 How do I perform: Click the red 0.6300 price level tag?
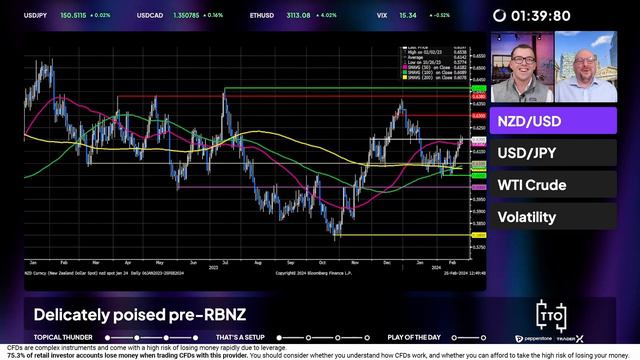pyautogui.click(x=479, y=116)
